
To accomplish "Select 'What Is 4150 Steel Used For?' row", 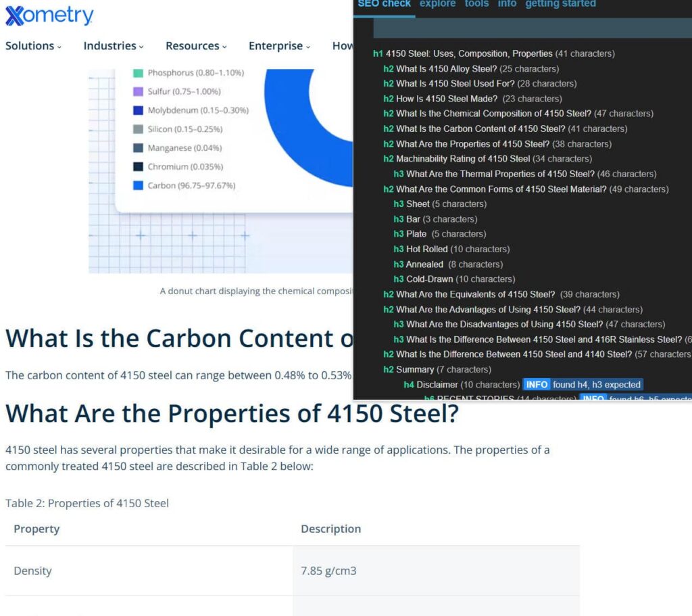I will coord(479,83).
